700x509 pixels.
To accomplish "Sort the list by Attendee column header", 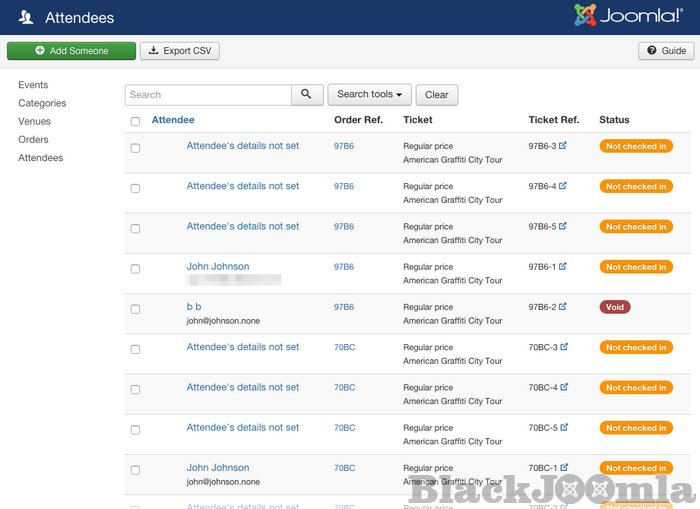I will [173, 120].
